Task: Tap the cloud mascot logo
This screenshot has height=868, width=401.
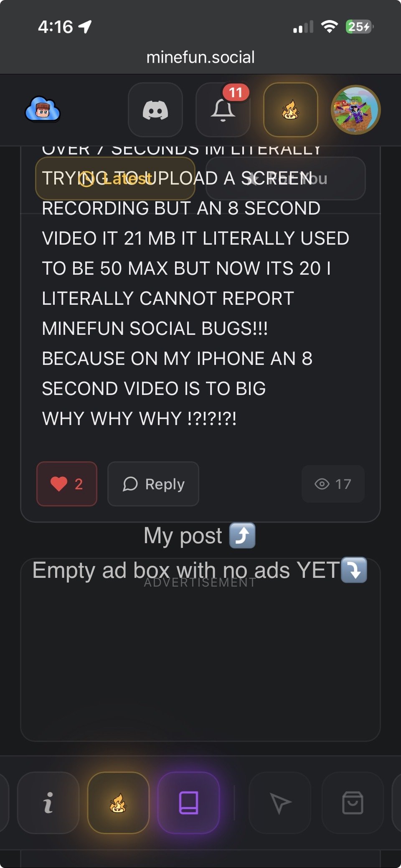Action: (x=43, y=109)
